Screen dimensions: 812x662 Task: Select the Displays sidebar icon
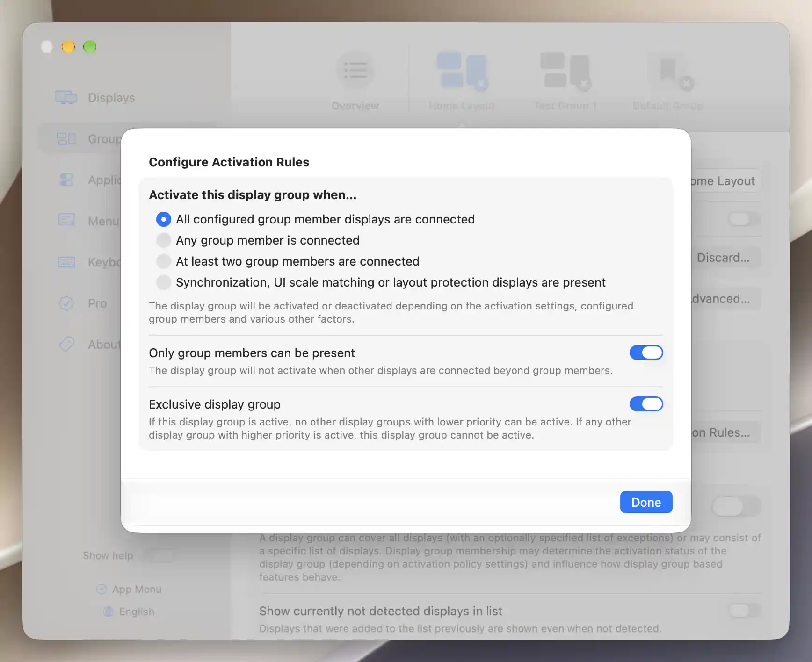pos(66,97)
